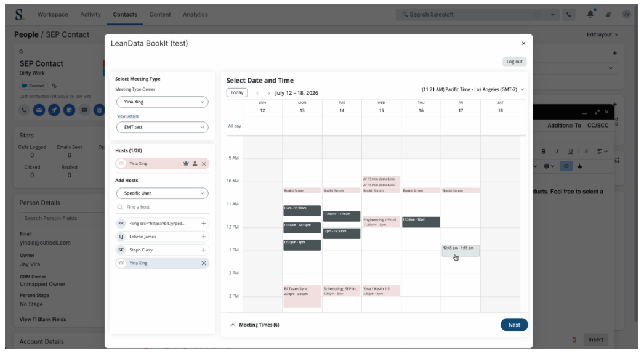Go to next week arrow
This screenshot has width=644, height=353.
268,93
